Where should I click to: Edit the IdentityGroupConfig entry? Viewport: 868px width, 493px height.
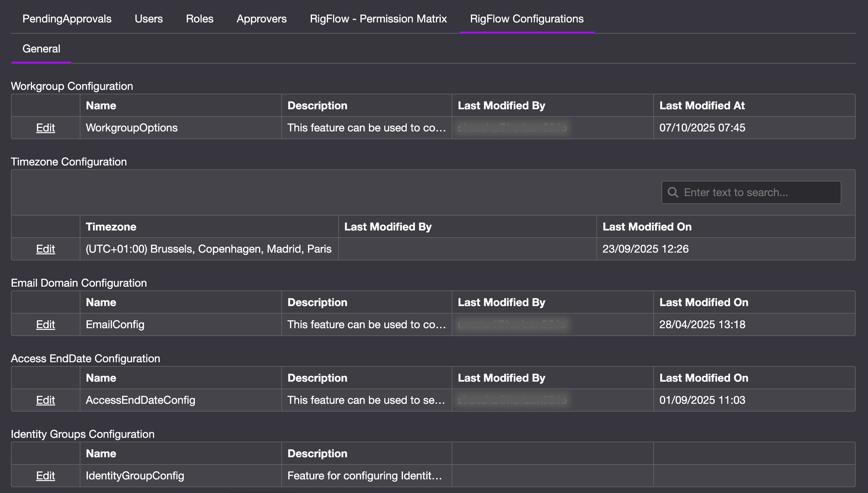(x=45, y=475)
